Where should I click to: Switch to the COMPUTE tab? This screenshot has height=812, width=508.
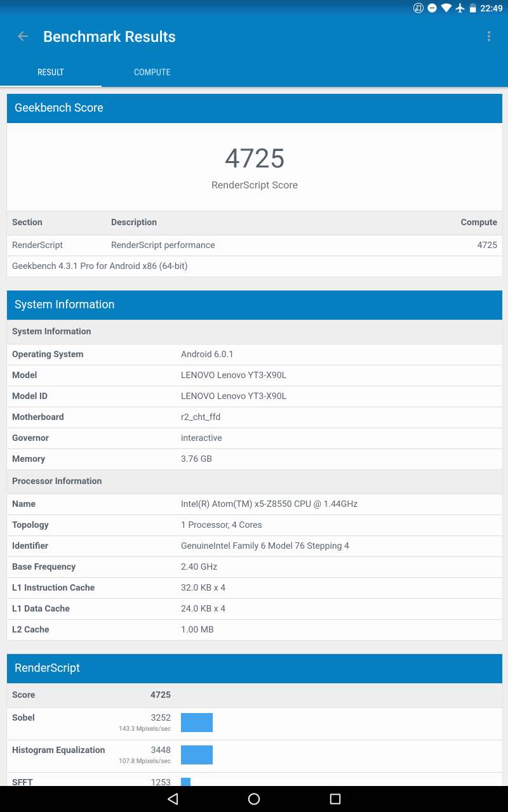pos(152,72)
